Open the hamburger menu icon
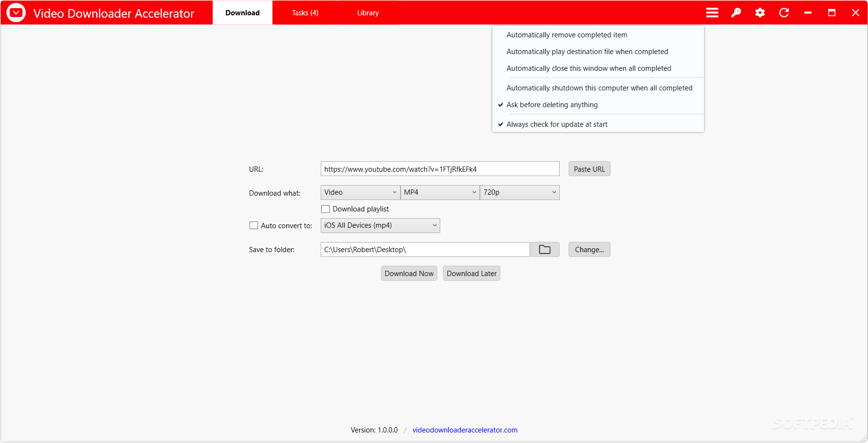This screenshot has height=443, width=868. coord(712,13)
